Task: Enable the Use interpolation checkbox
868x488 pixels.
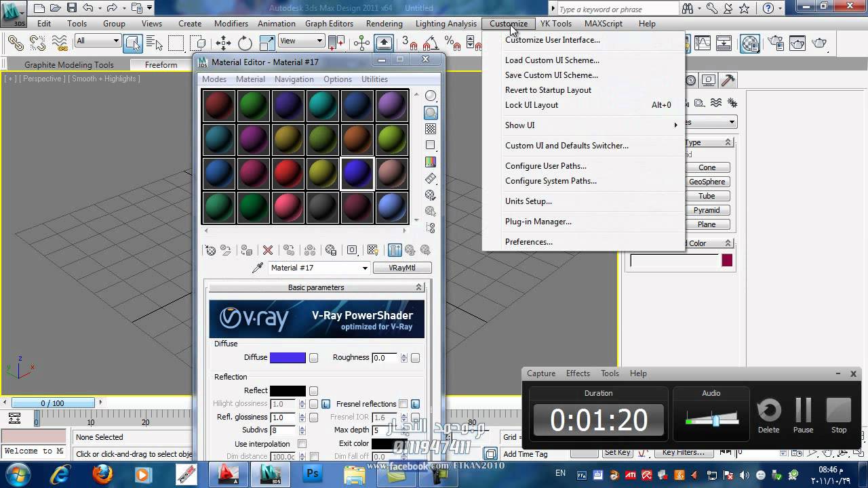Action: point(302,444)
